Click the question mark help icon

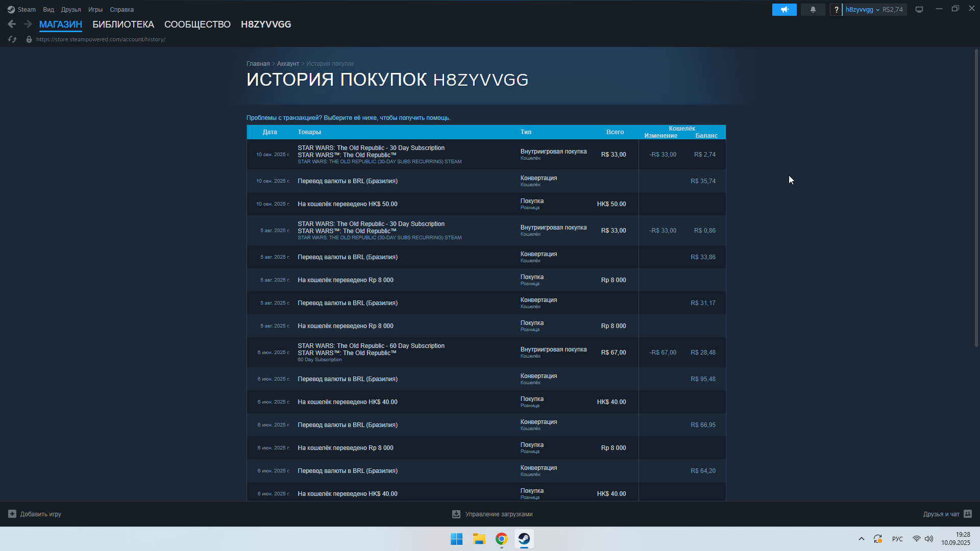[x=836, y=10]
